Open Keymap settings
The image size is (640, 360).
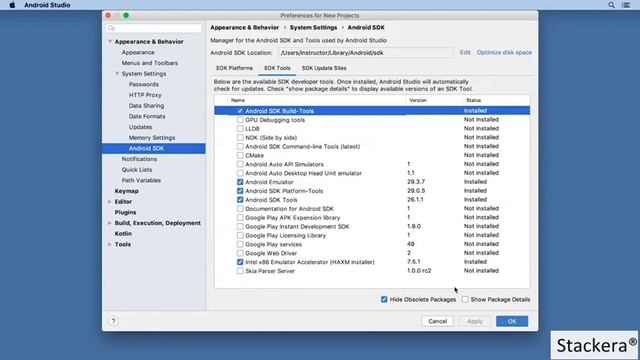127,191
